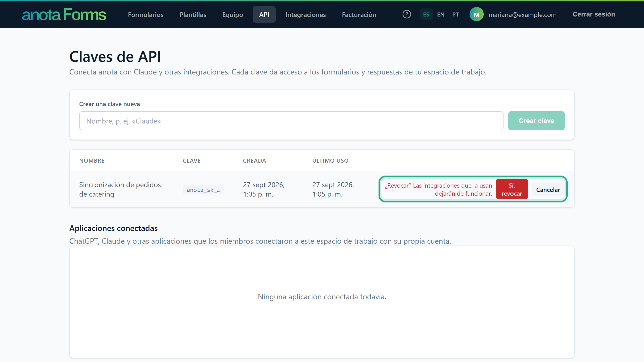Focus the new key name input field
The image size is (644, 362).
point(291,121)
